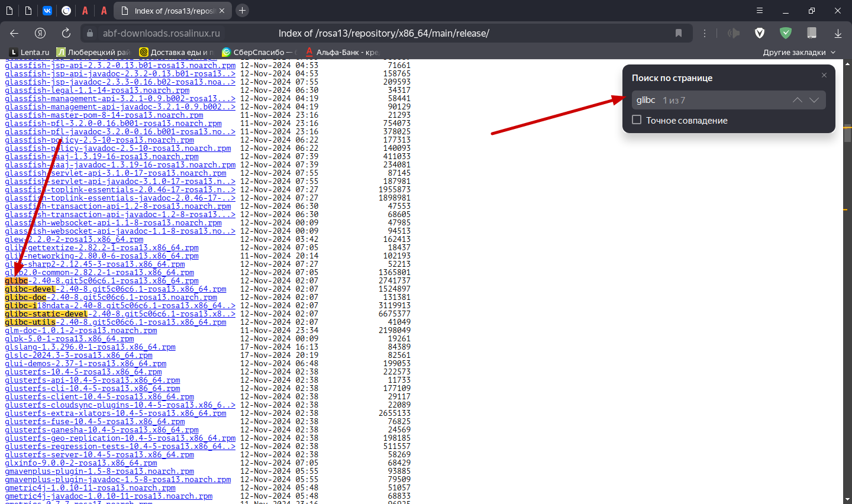Open the new tab with plus button
This screenshot has width=852, height=504.
(242, 11)
